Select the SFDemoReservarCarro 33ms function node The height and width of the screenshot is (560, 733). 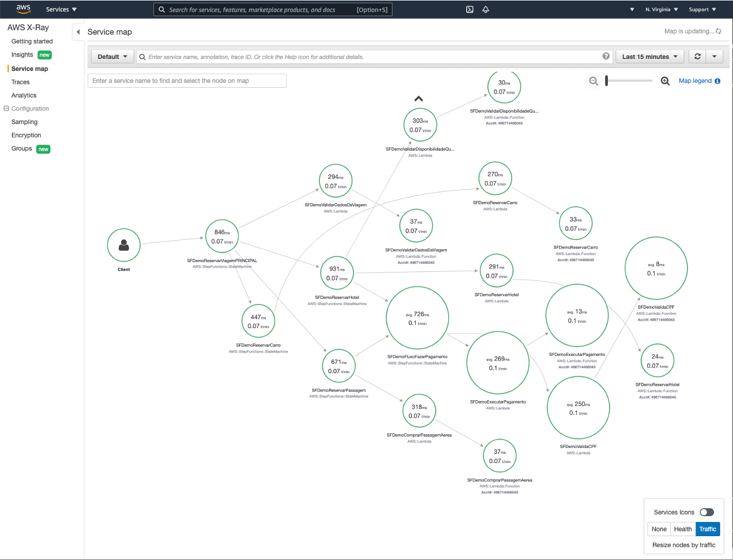(x=575, y=223)
